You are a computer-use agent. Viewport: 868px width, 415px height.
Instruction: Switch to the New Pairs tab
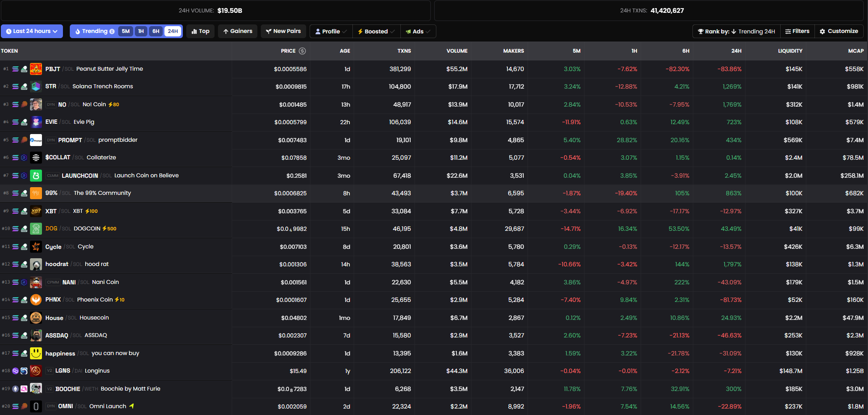283,31
